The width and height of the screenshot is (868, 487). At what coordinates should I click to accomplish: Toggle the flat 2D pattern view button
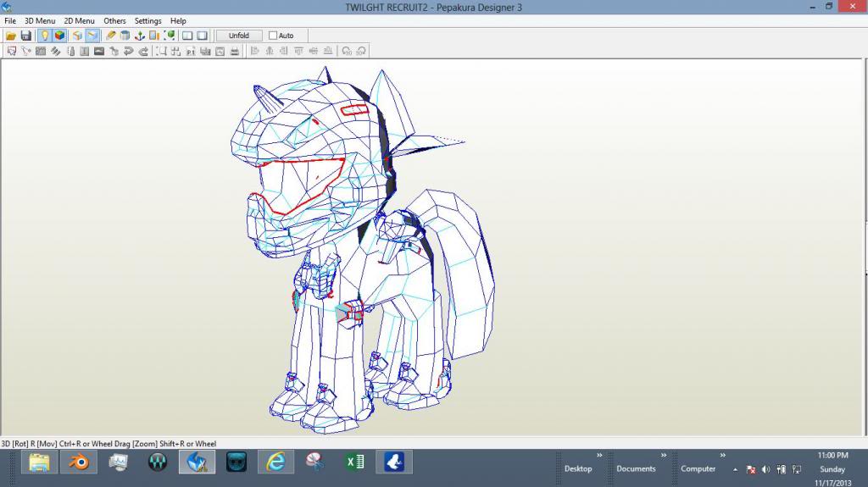point(92,36)
